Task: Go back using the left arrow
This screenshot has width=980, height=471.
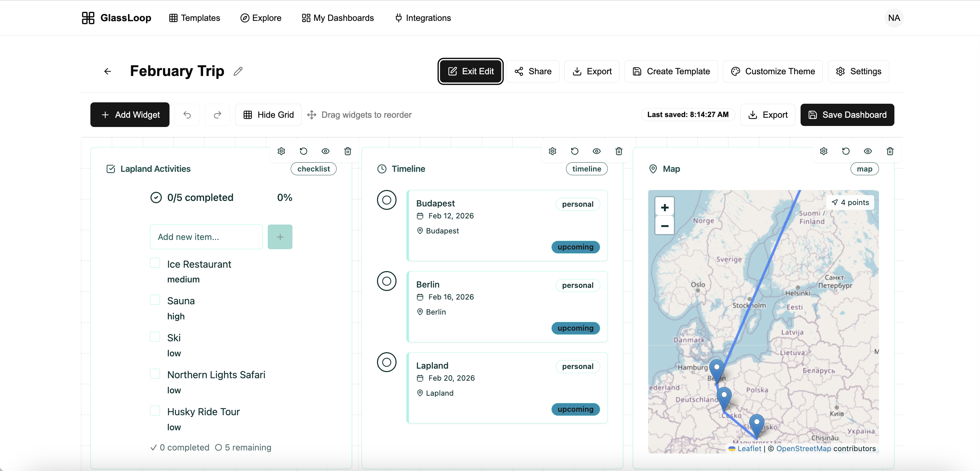Action: point(108,71)
